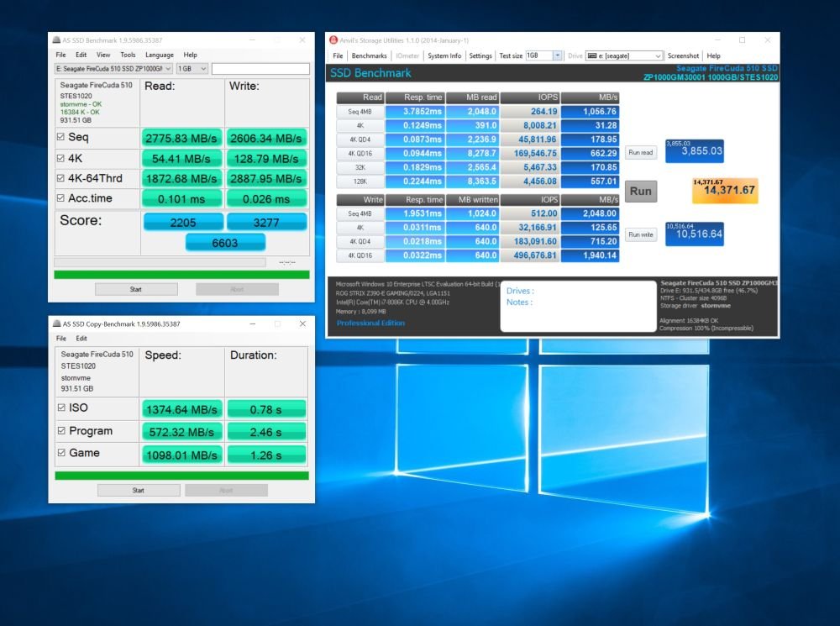Click the total score 14,371.67 orange box

[725, 191]
